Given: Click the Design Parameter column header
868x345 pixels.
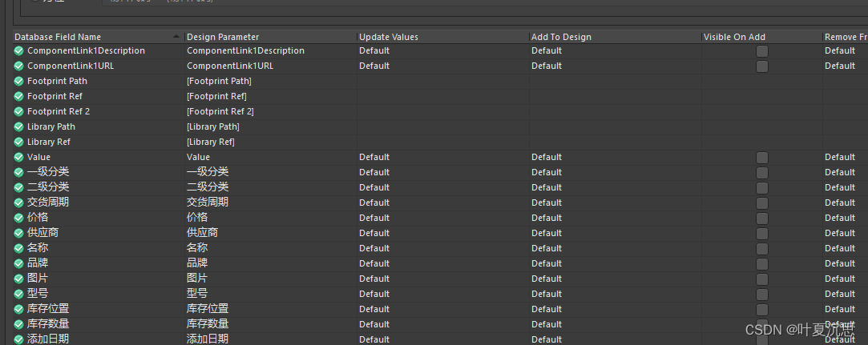Looking at the screenshot, I should pyautogui.click(x=269, y=37).
